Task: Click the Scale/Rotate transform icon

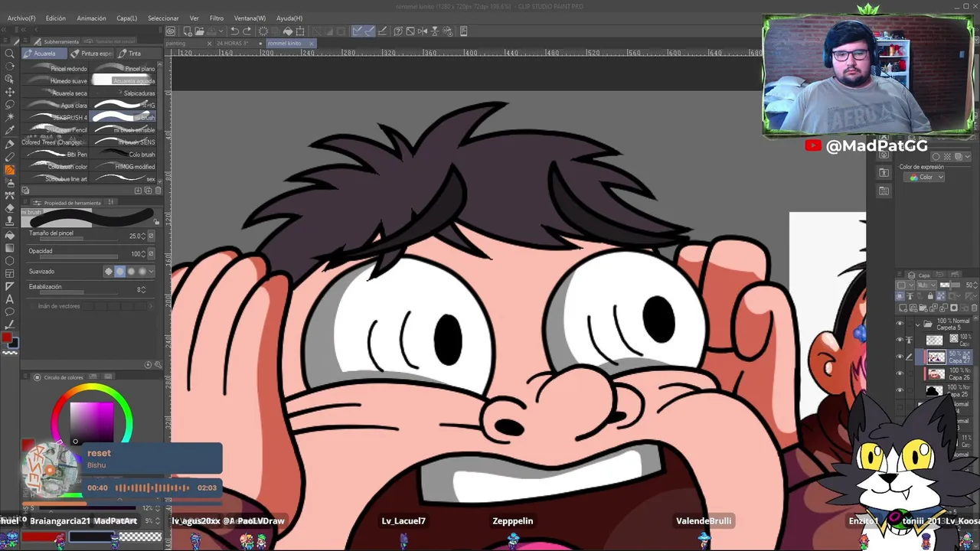Action: coord(301,31)
